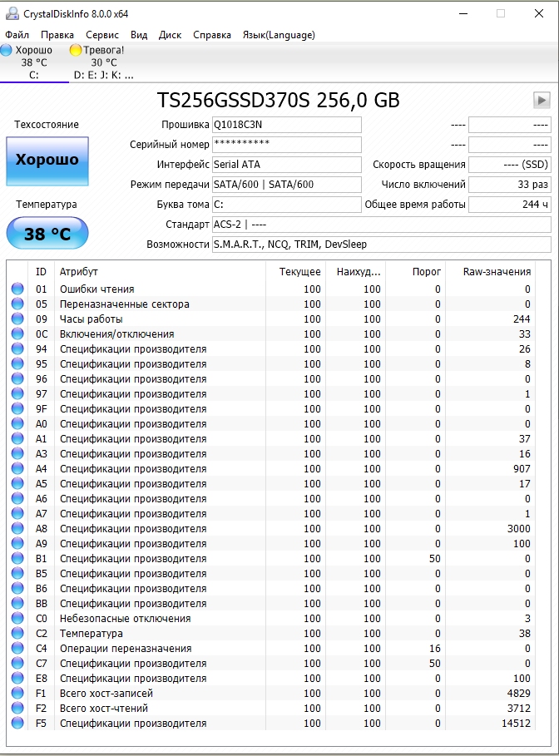Click the Общее время работы 244 ч field

510,205
